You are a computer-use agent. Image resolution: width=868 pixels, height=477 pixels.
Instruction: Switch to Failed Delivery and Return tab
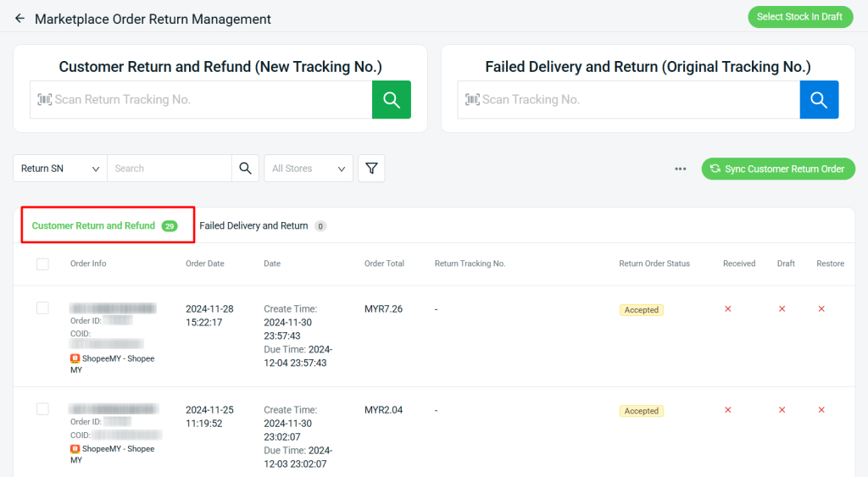coord(253,226)
